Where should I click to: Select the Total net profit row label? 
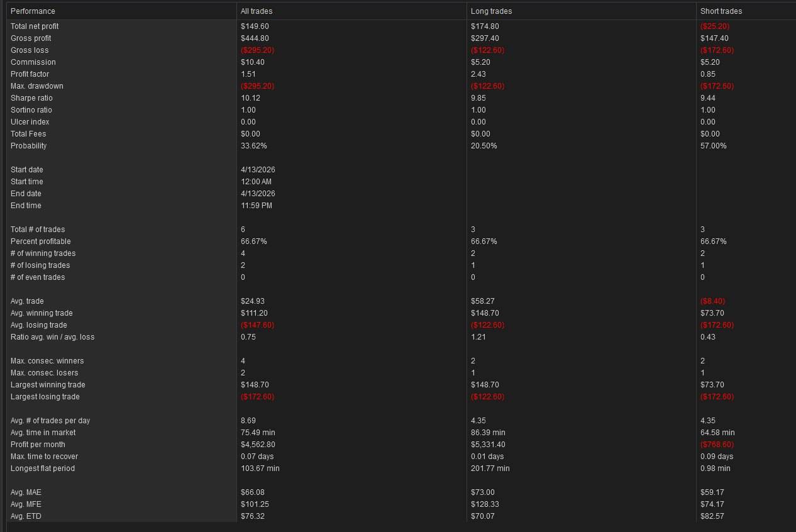(x=35, y=26)
